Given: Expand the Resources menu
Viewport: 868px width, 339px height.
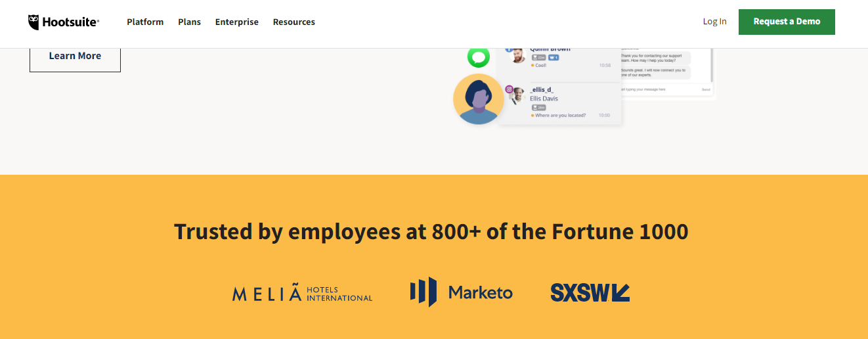Looking at the screenshot, I should [293, 22].
